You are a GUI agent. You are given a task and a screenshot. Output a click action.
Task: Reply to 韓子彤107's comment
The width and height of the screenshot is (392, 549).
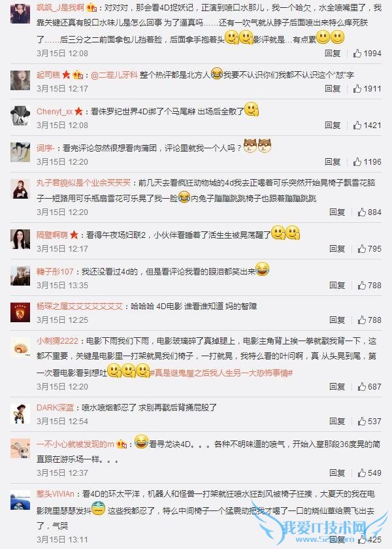pyautogui.click(x=337, y=286)
